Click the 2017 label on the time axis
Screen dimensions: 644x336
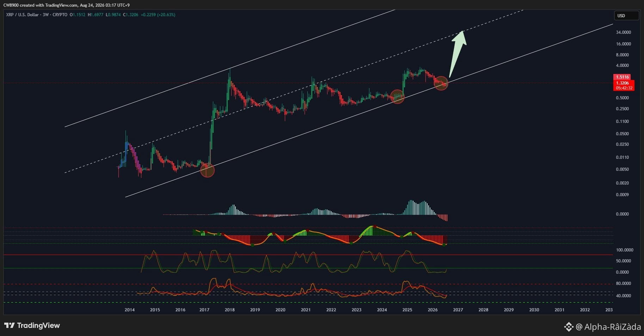204,310
